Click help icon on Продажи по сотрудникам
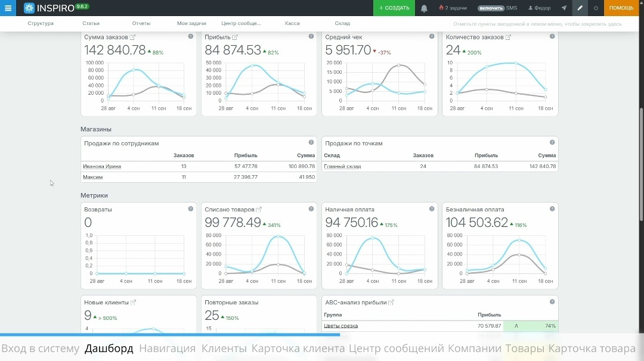The image size is (644, 361). [311, 142]
